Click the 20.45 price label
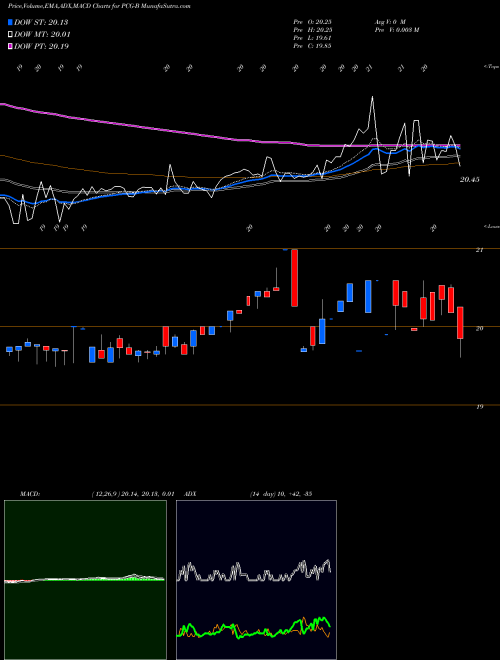The width and height of the screenshot is (500, 660). click(x=470, y=180)
